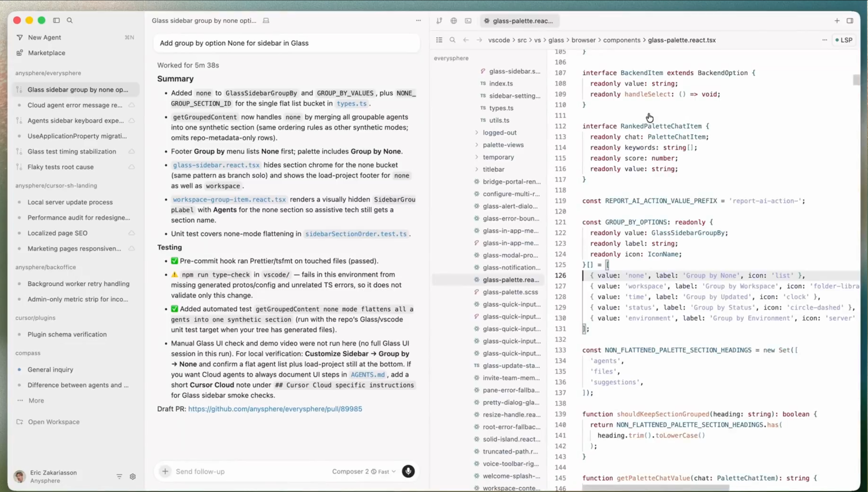Click the microphone voice input button
The width and height of the screenshot is (868, 492).
tap(408, 471)
